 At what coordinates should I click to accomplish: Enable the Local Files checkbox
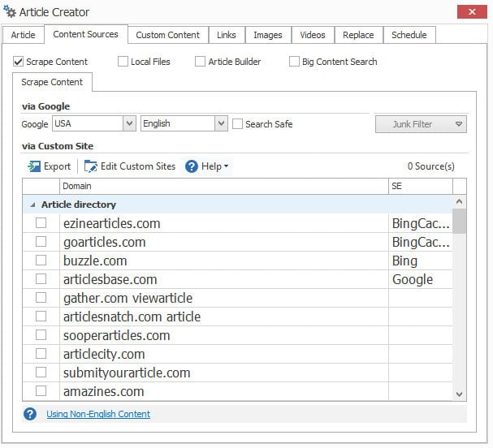pyautogui.click(x=123, y=62)
